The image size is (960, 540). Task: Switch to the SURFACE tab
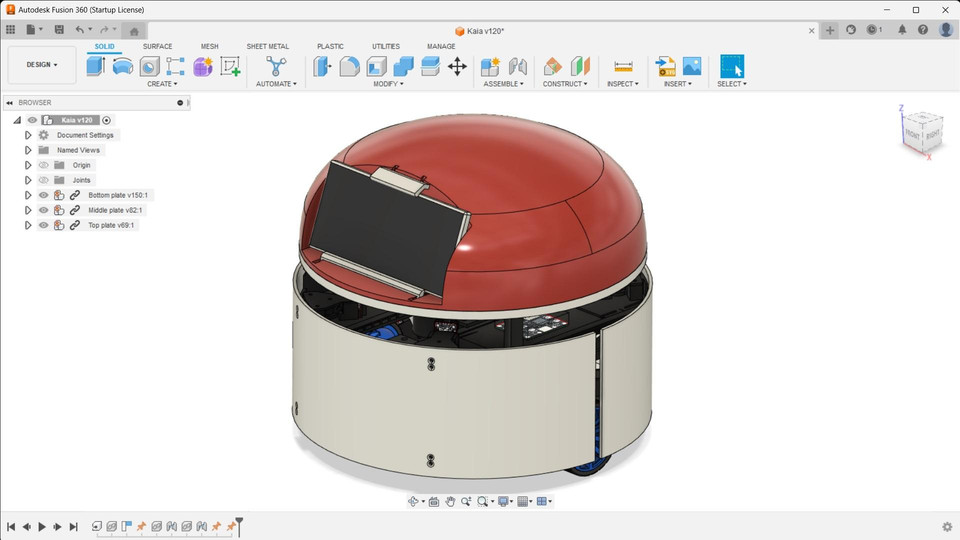coord(157,47)
